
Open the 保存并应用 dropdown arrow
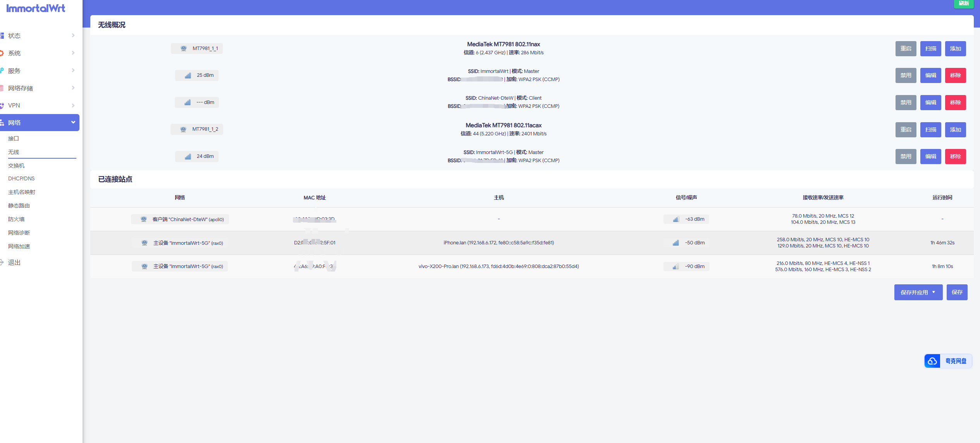tap(934, 292)
